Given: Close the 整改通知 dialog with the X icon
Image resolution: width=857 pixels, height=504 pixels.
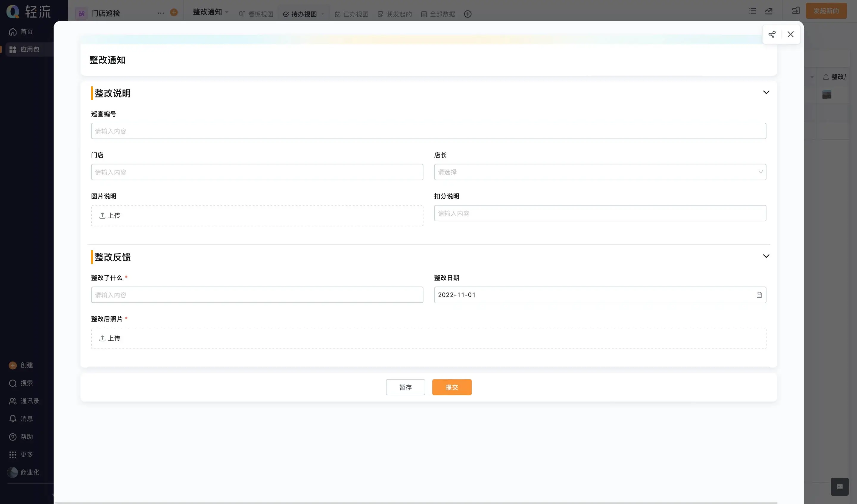Looking at the screenshot, I should click(790, 34).
